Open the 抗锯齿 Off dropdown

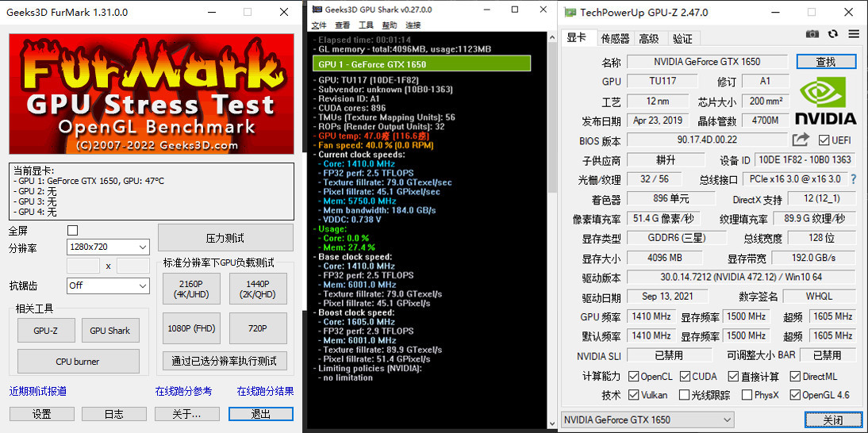tap(108, 285)
